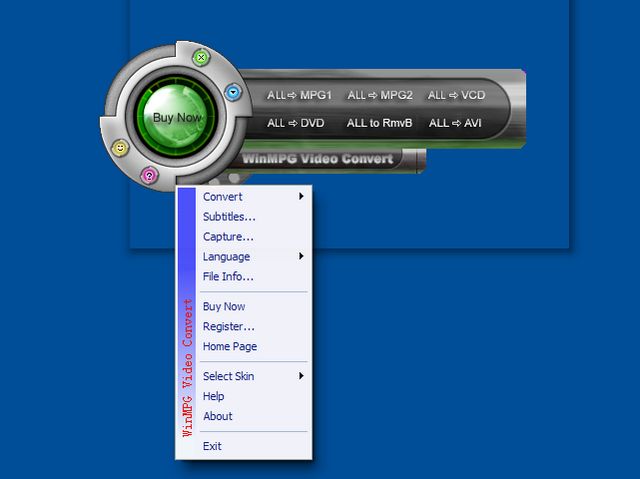Image resolution: width=640 pixels, height=479 pixels.
Task: Click the WinMPG Video Convert title label
Action: (318, 158)
